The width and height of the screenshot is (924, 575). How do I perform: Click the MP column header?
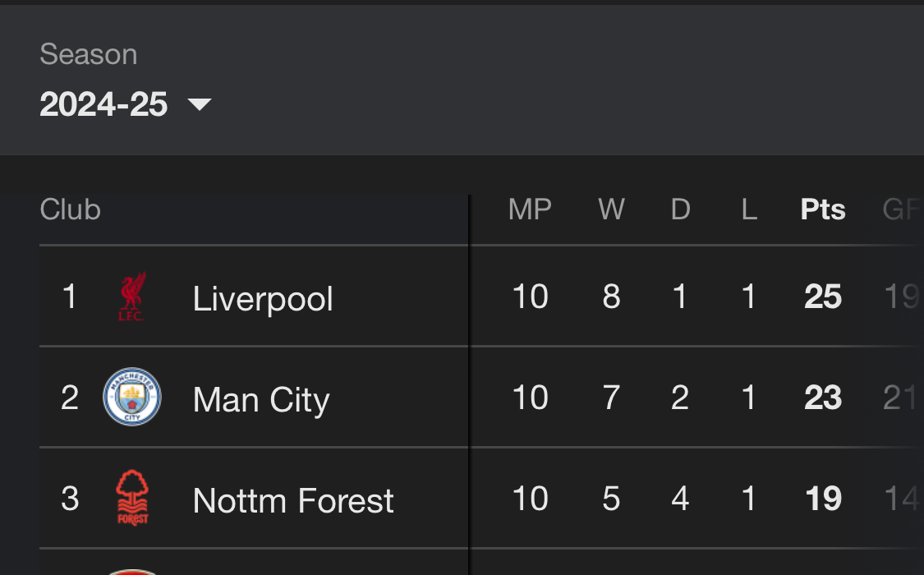530,209
